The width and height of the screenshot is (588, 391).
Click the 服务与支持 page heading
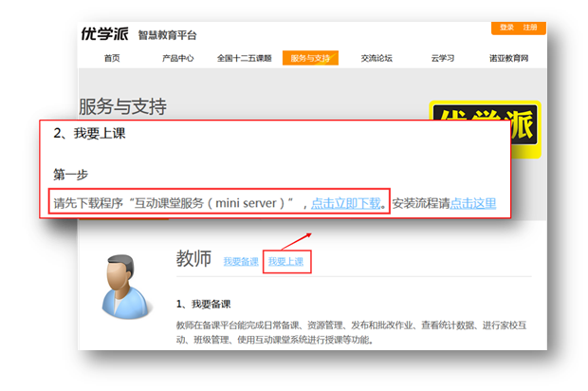click(x=122, y=105)
